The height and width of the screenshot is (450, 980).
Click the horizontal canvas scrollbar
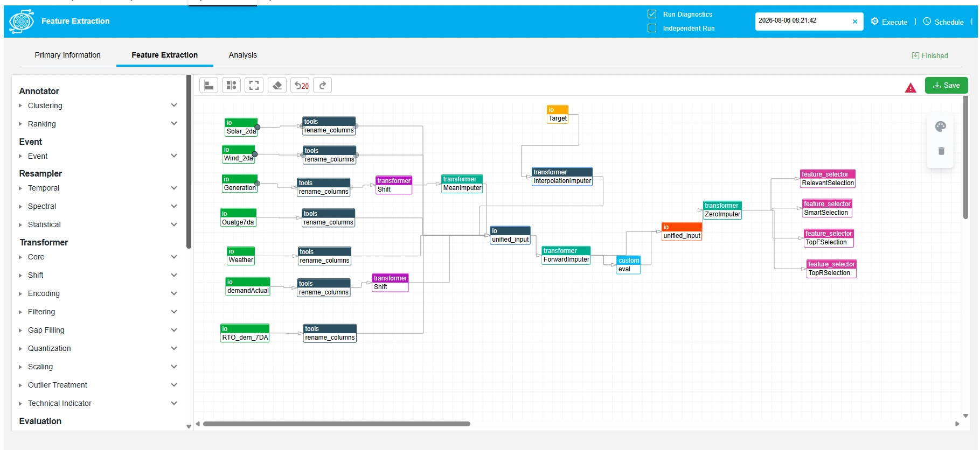[337, 424]
